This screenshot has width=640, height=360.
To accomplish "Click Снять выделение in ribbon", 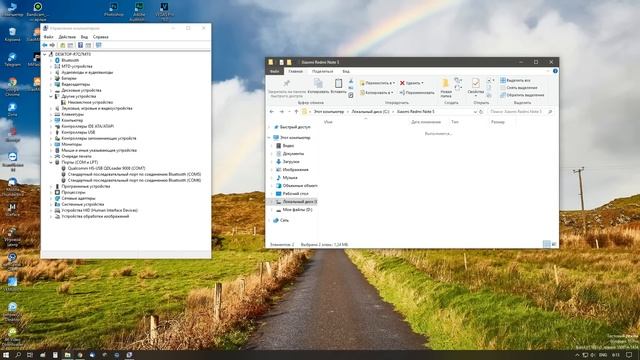I will pyautogui.click(x=519, y=88).
